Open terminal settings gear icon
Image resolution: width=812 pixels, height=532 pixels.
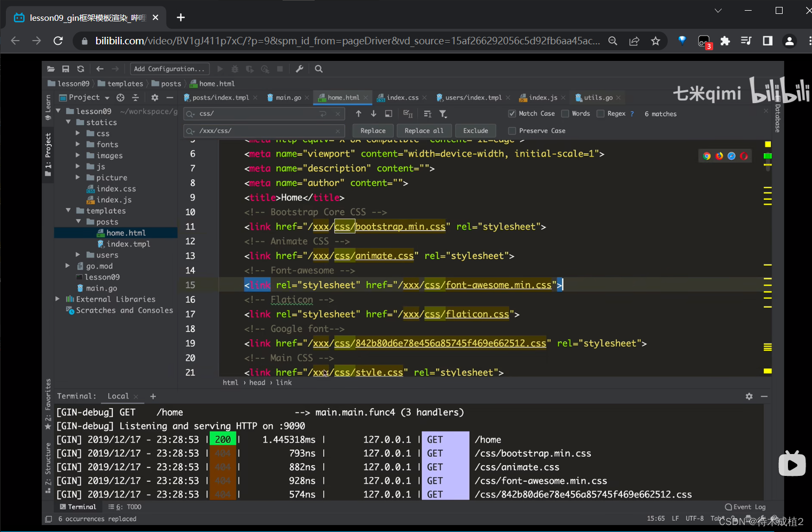(x=749, y=396)
